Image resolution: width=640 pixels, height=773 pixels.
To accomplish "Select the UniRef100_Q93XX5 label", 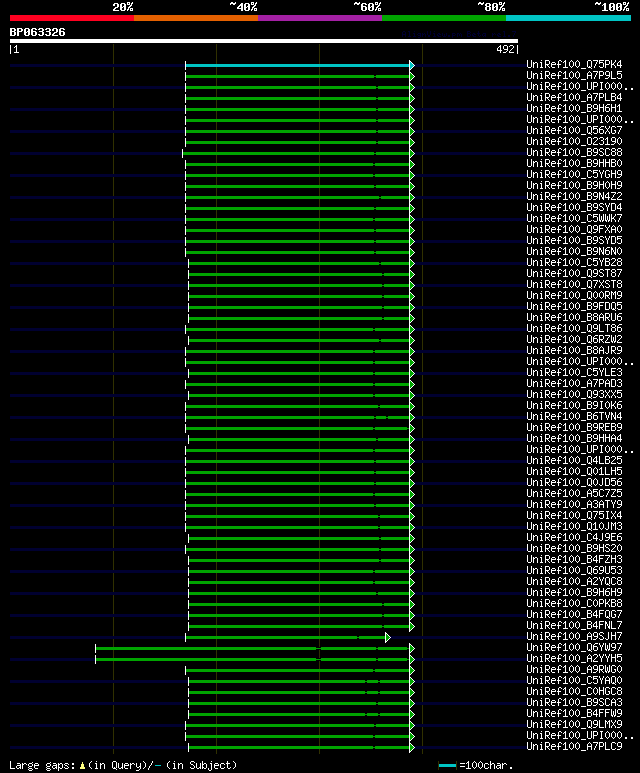I will 574,394.
